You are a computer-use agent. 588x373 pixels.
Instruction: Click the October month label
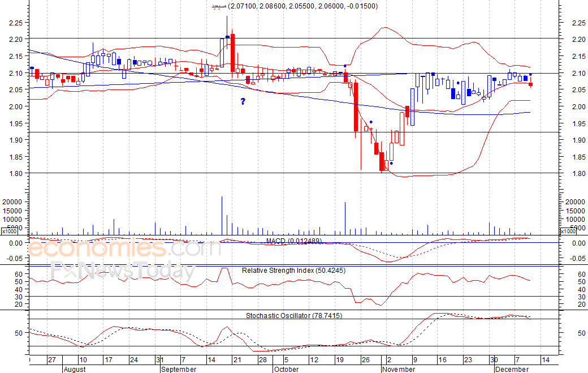[287, 369]
